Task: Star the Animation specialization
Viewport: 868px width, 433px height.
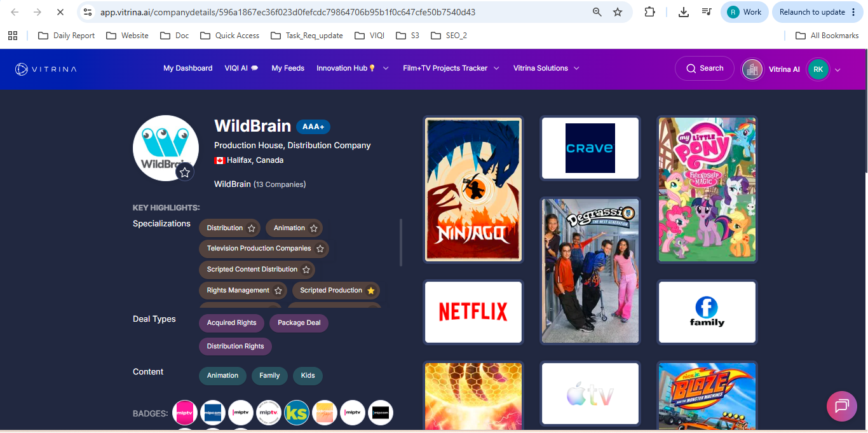Action: pos(314,228)
